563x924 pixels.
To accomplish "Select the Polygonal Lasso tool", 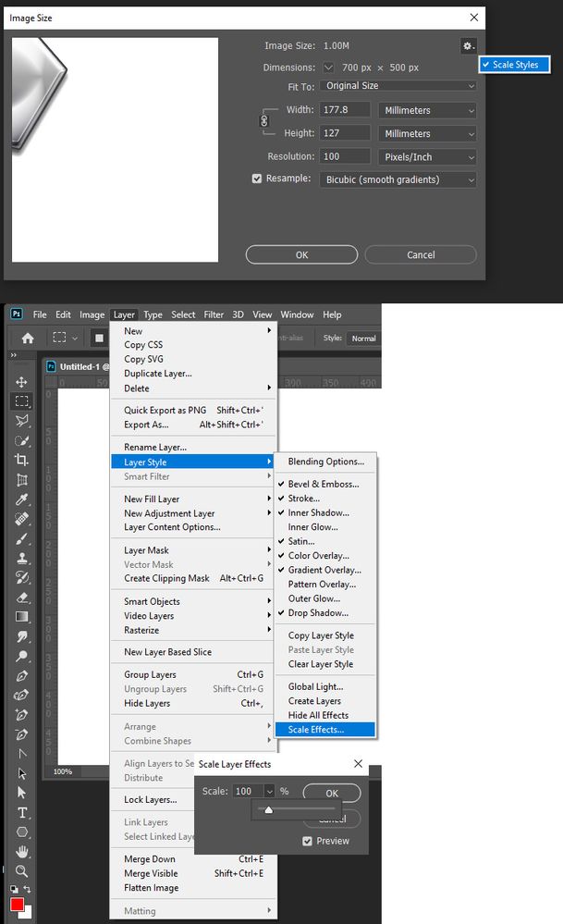I will click(22, 421).
